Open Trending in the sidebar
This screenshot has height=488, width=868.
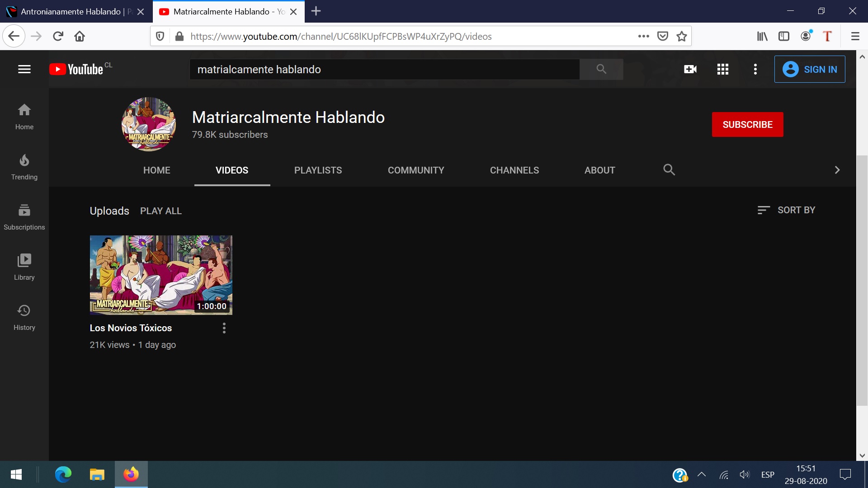(x=24, y=167)
